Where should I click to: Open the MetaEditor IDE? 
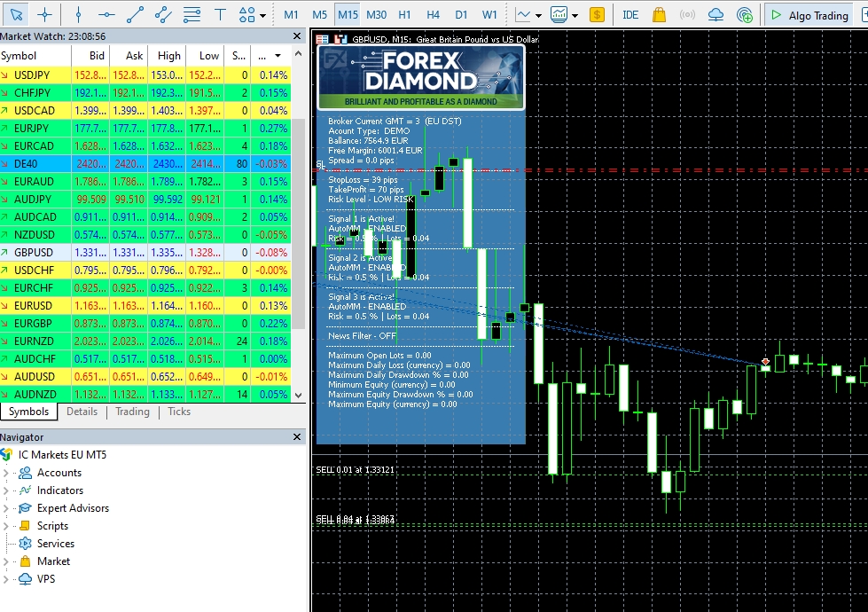(x=630, y=15)
